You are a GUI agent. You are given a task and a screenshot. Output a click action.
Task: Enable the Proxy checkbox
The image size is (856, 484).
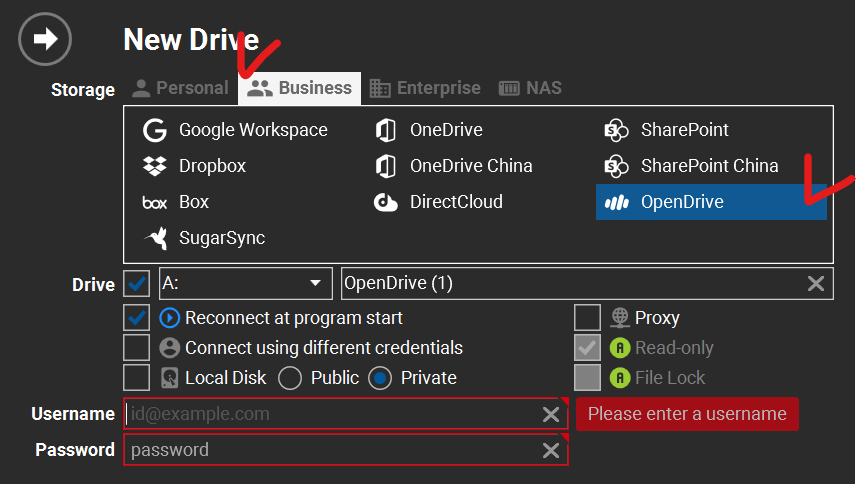pos(588,318)
